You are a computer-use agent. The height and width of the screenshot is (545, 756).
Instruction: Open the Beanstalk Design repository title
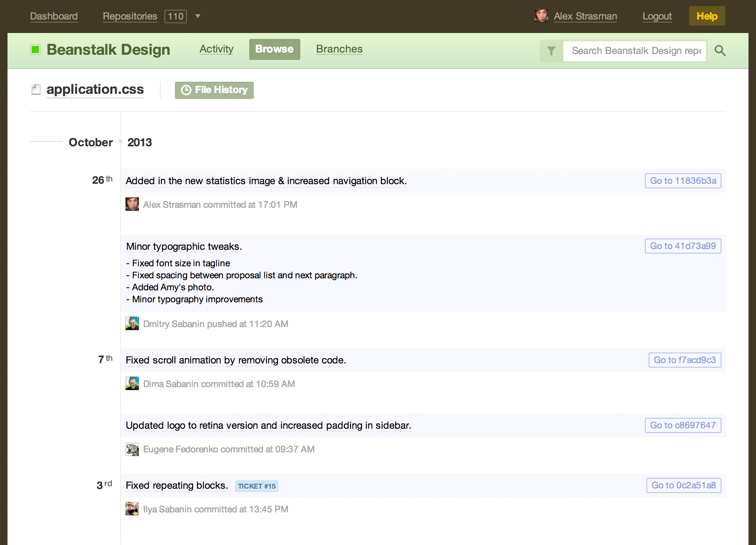(108, 50)
